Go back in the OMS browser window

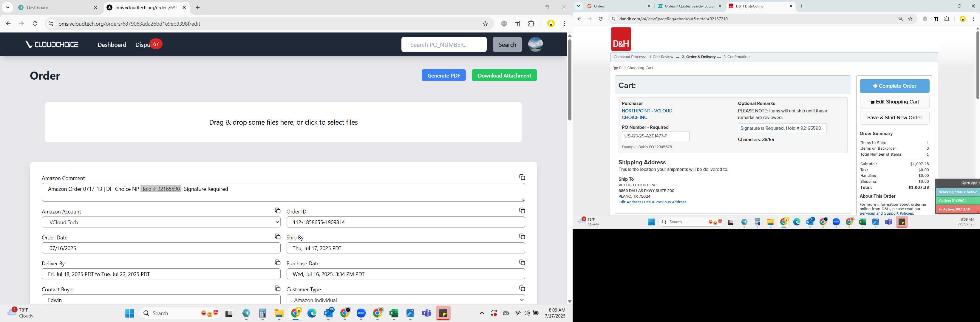pos(8,24)
